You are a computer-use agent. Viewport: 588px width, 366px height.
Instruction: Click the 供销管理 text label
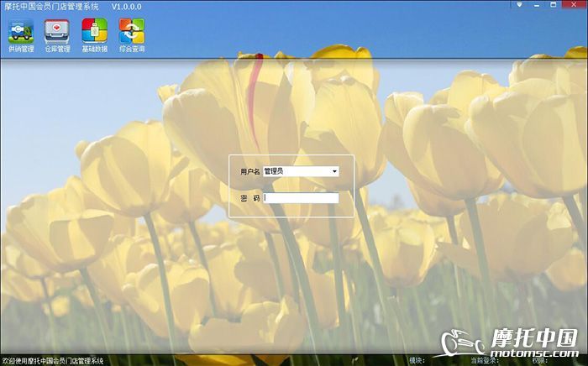21,50
